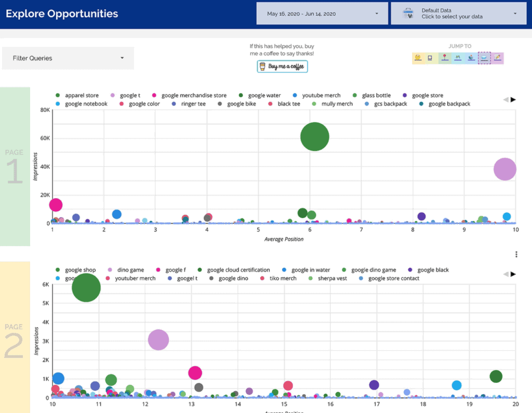532x413 pixels.
Task: Click pink bubble near 13K impressions, Page 1
Action: 56,205
